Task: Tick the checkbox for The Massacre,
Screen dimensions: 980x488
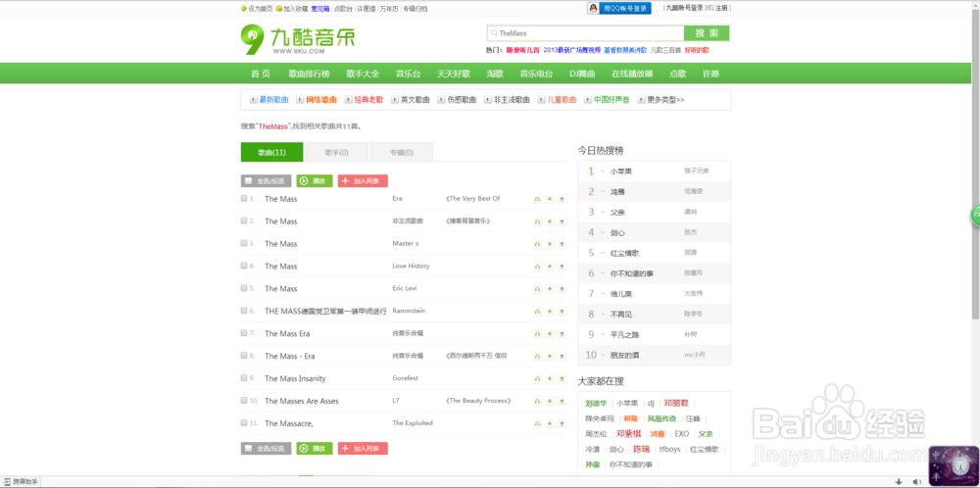Action: (244, 423)
